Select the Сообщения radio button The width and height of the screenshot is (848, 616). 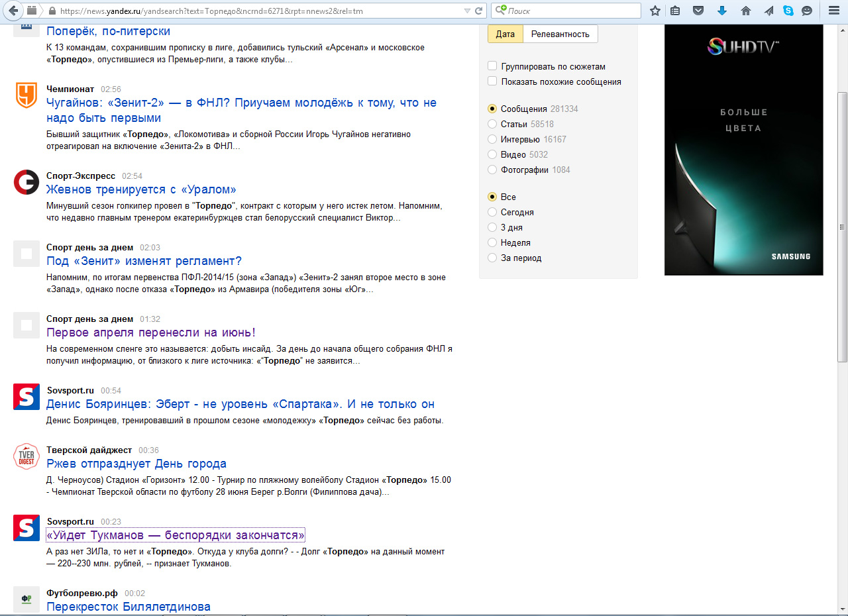tap(492, 109)
